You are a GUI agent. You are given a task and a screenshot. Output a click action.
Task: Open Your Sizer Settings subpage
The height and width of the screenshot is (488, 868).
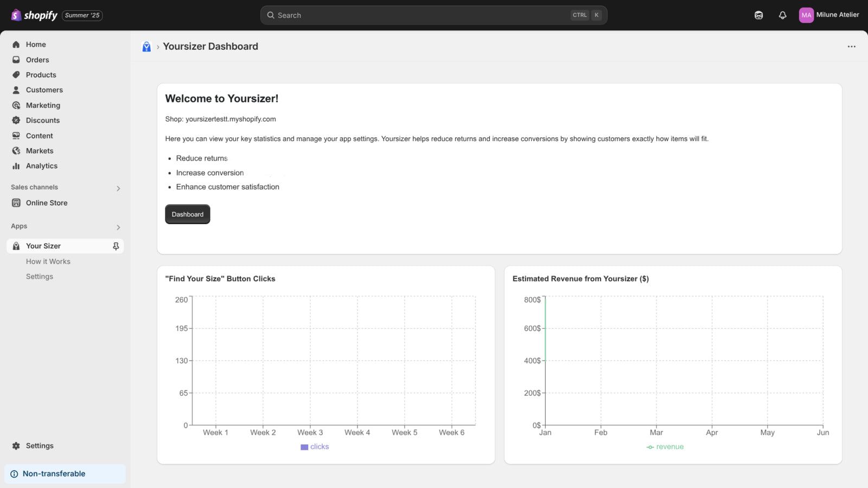pyautogui.click(x=40, y=277)
